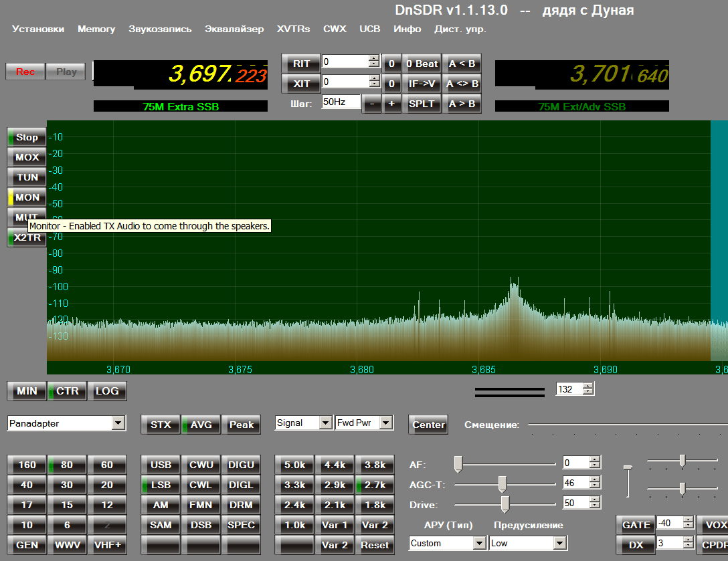Click the plus step increase button

391,104
